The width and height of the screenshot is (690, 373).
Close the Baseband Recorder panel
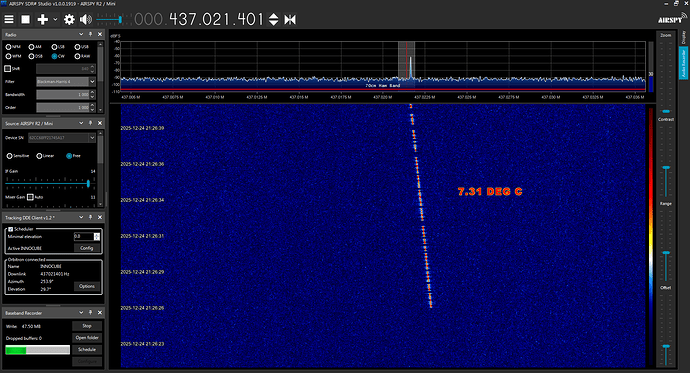pos(100,312)
